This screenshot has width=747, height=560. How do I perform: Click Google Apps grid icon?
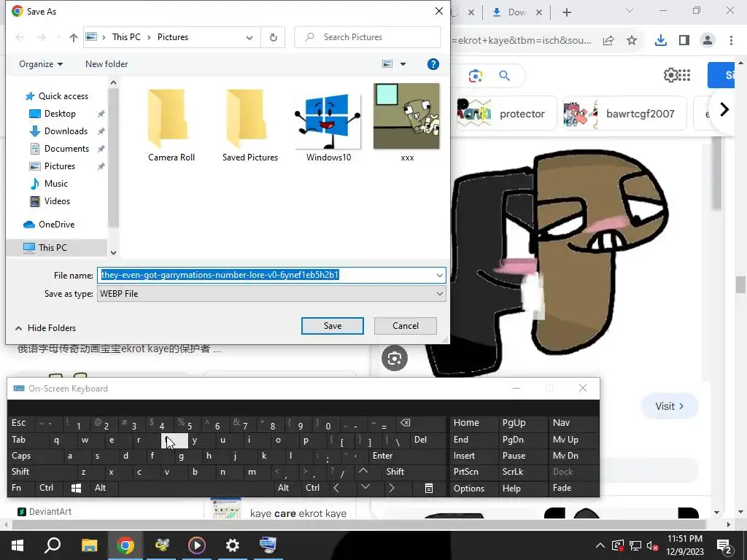(x=684, y=75)
